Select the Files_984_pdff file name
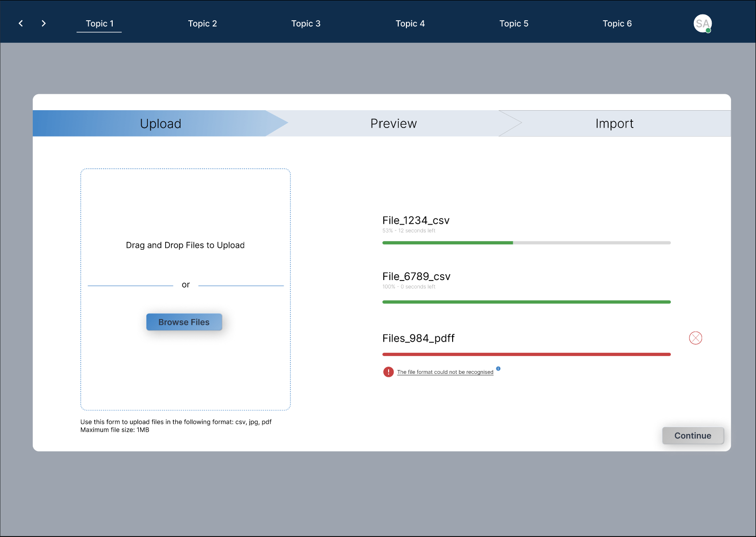756x537 pixels. [418, 338]
